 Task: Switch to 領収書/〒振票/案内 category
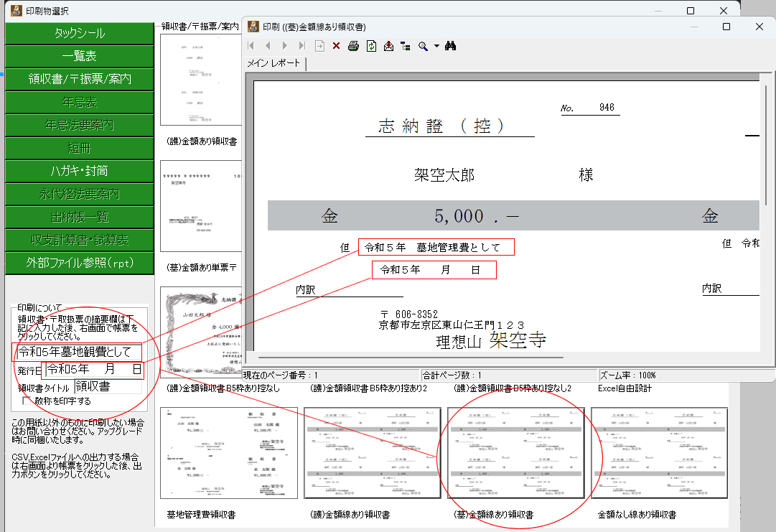[x=80, y=79]
